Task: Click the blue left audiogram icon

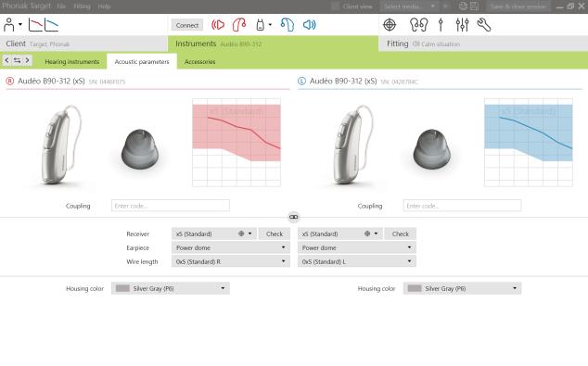Action: click(51, 25)
